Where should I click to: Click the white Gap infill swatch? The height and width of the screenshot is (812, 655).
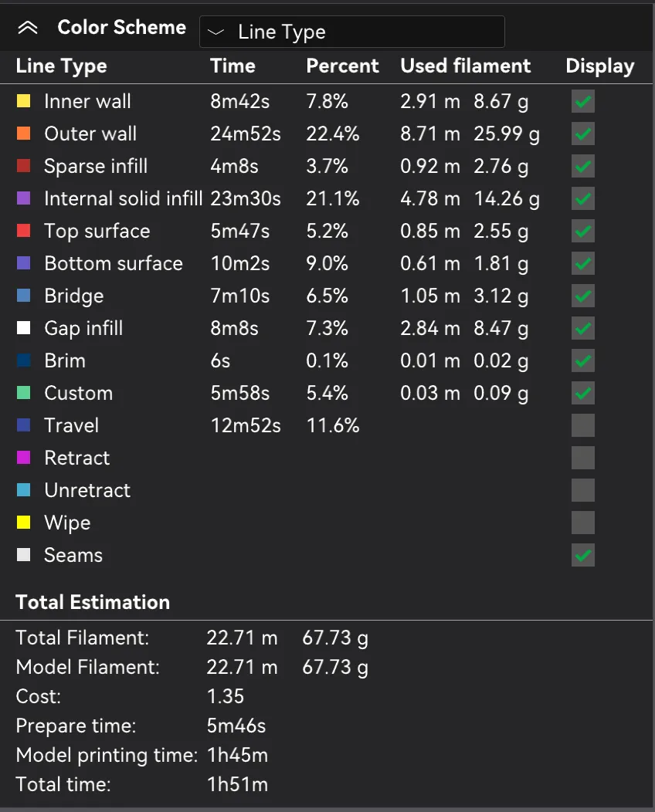(x=24, y=328)
